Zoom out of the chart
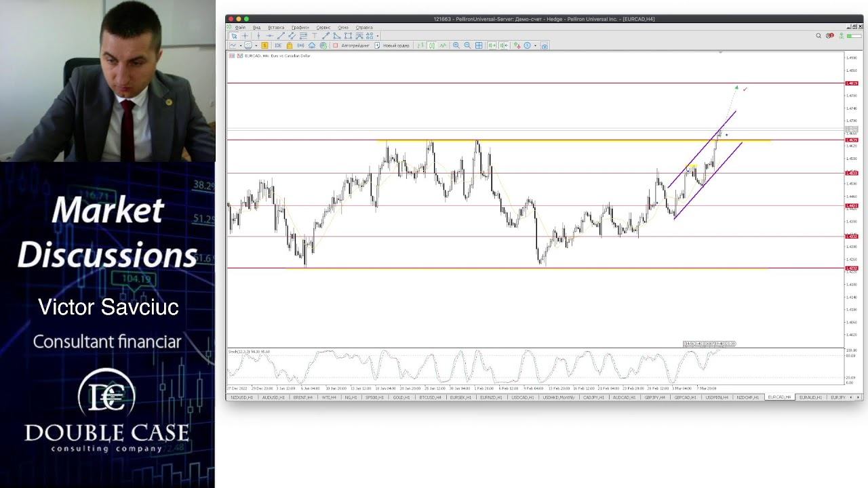 [467, 45]
